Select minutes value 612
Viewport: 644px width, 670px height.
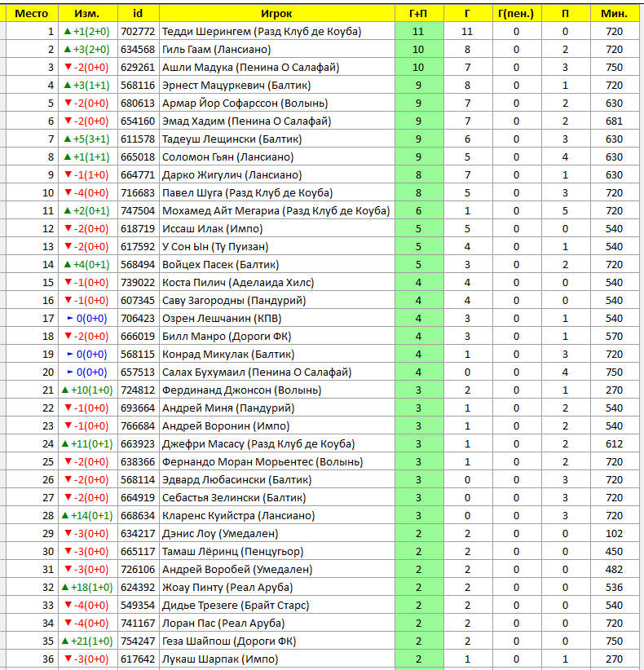coord(614,444)
